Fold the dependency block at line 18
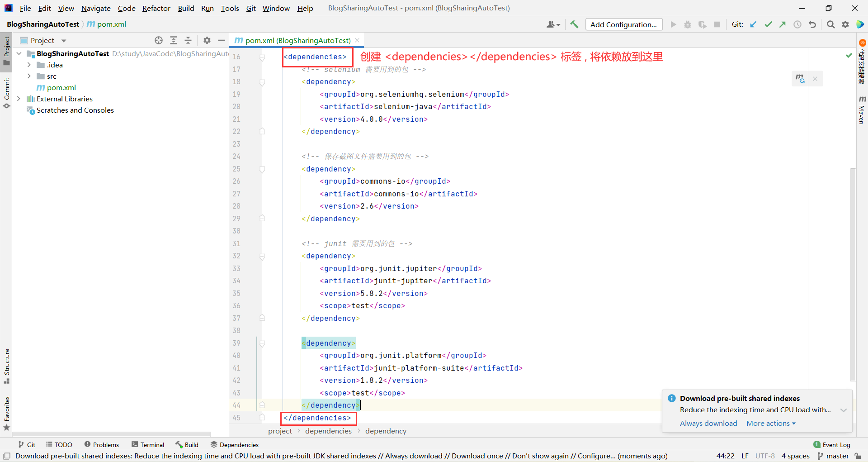Screen dimensions: 868x462 [262, 82]
